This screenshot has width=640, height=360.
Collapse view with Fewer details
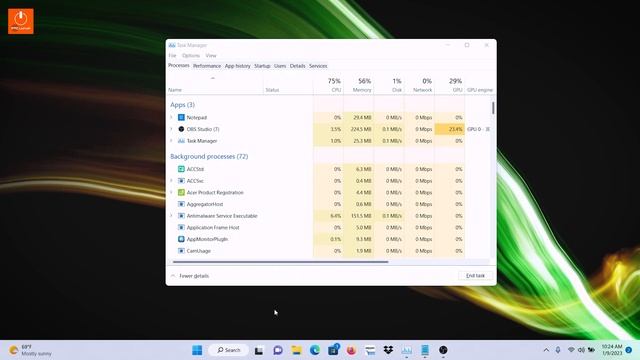point(190,276)
